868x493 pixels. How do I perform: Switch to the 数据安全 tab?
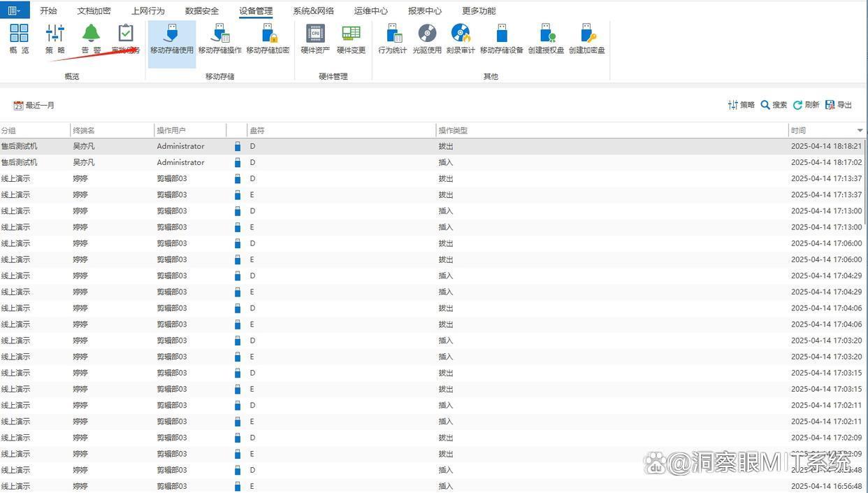[202, 11]
